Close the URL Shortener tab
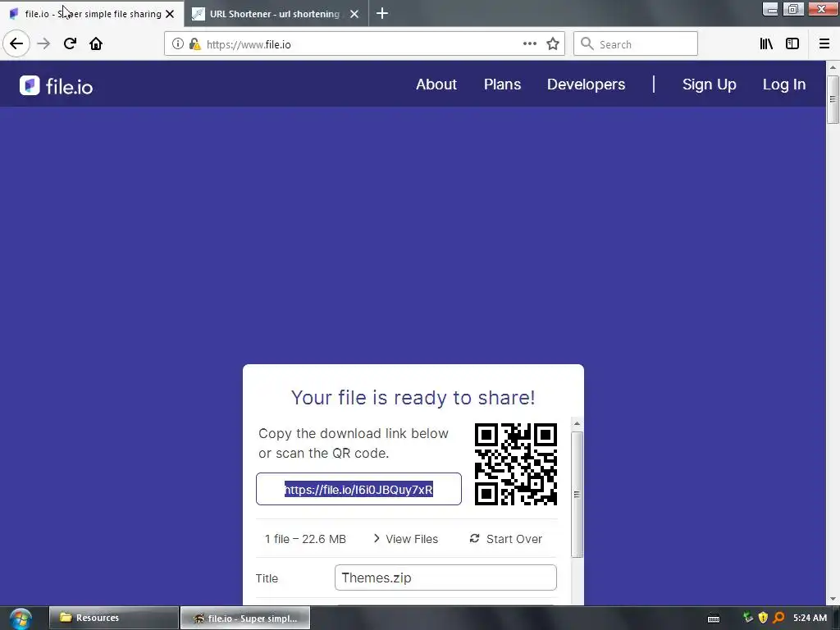840x630 pixels. click(354, 14)
